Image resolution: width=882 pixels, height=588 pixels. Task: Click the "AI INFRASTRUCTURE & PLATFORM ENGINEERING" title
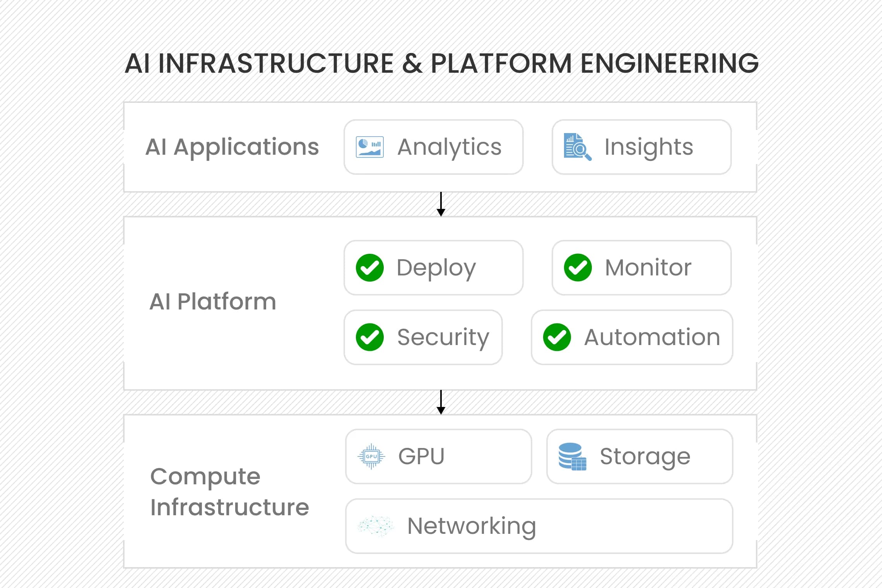coord(442,63)
